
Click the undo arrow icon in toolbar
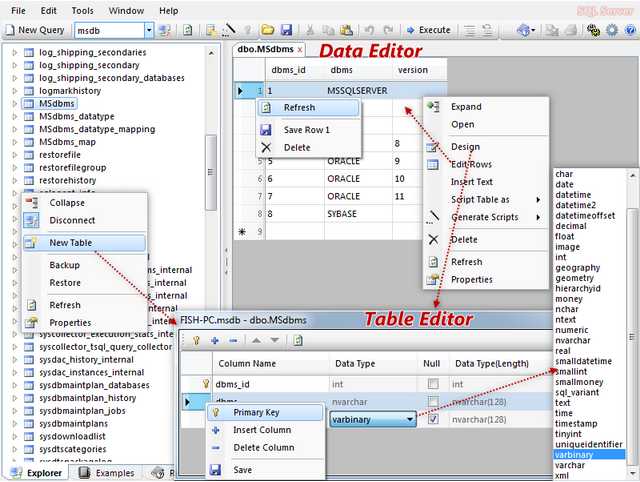pyautogui.click(x=369, y=30)
